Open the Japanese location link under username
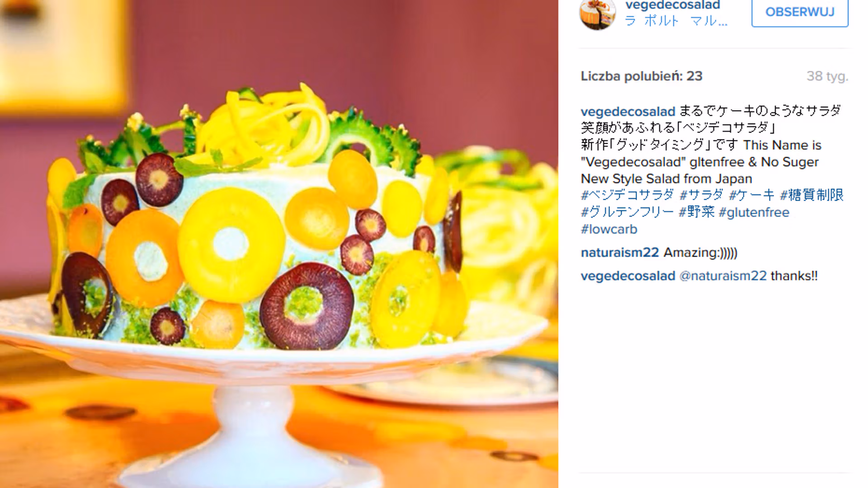 point(676,21)
